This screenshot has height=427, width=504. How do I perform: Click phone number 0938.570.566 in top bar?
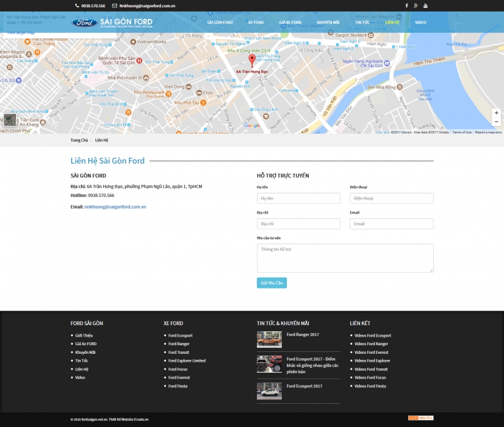tap(93, 5)
